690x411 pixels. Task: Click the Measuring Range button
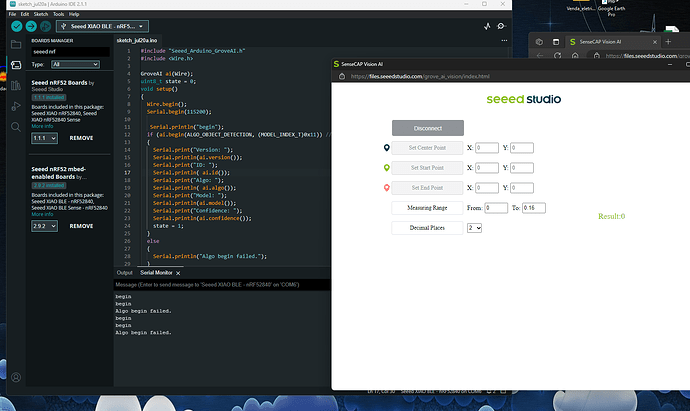(427, 208)
